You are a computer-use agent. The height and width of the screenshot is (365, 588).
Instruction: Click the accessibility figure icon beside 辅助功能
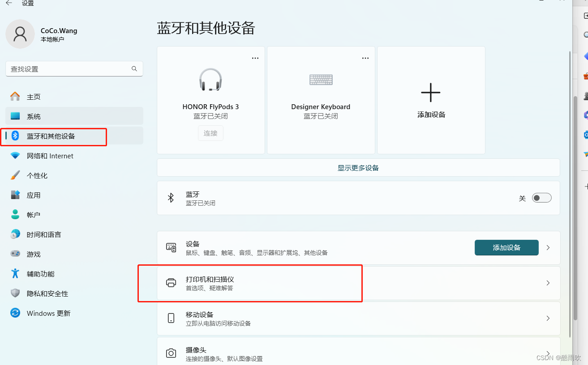pyautogui.click(x=15, y=273)
